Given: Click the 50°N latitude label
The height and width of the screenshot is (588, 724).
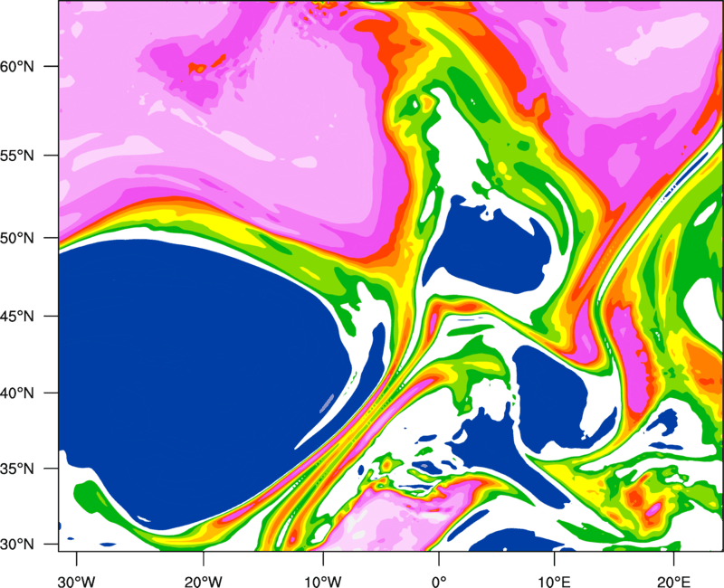Looking at the screenshot, I should pyautogui.click(x=17, y=238).
